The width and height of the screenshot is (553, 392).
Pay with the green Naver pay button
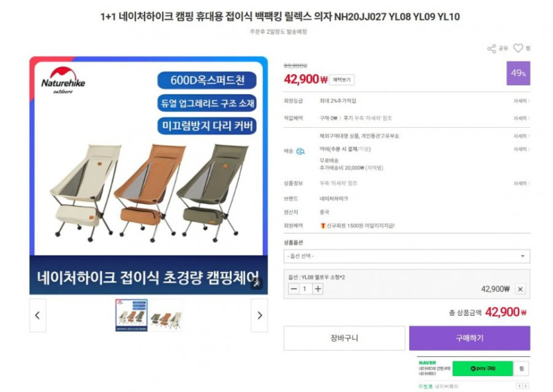(482, 368)
